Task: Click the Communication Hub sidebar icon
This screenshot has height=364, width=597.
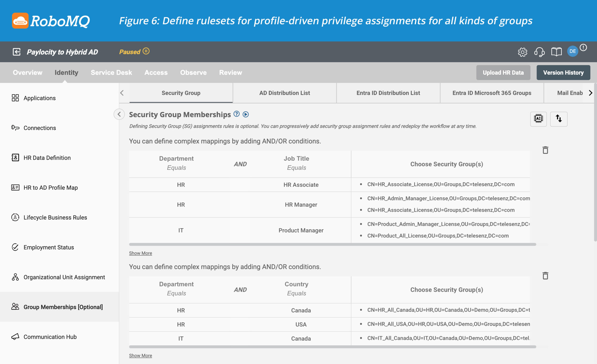Action: (x=15, y=336)
